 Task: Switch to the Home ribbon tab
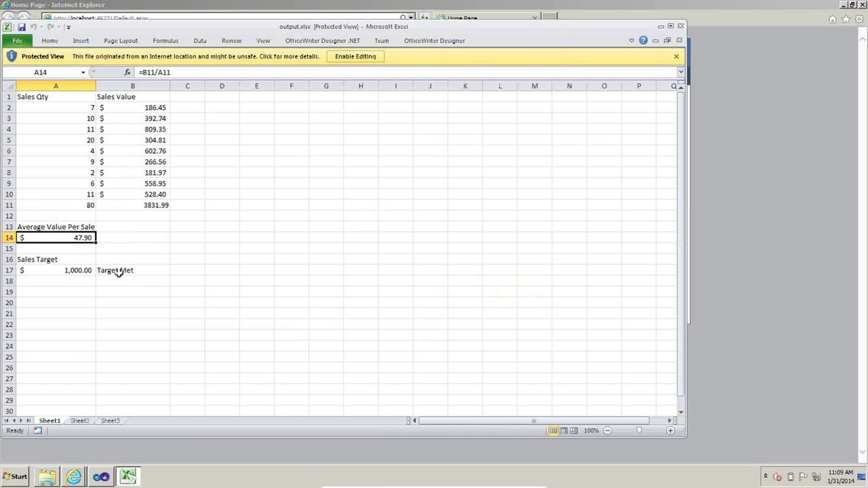click(50, 40)
